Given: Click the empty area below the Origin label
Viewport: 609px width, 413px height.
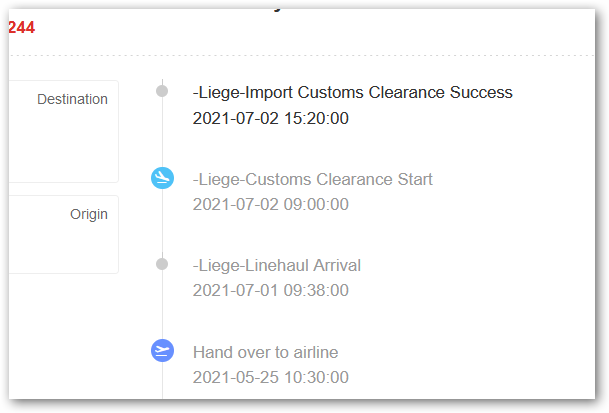Looking at the screenshot, I should [x=60, y=248].
